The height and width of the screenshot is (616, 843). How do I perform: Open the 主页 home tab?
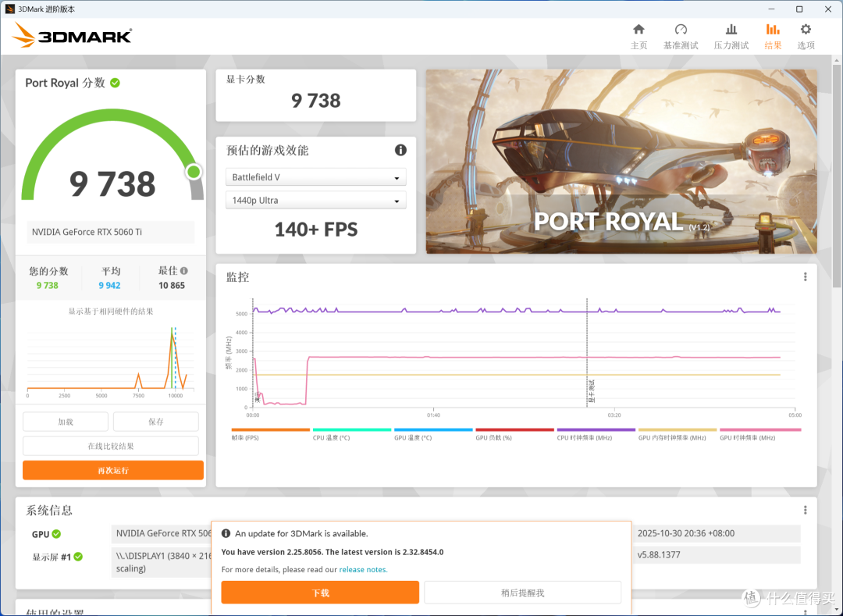638,37
